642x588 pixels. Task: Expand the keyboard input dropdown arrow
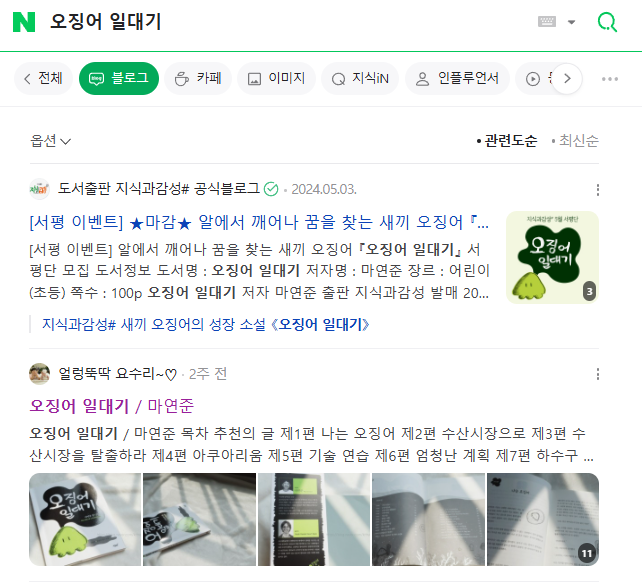tap(572, 22)
